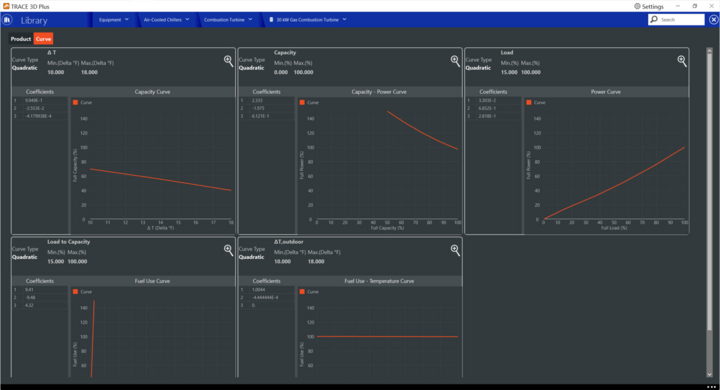This screenshot has height=390, width=720.
Task: Click the scrollbar up arrow
Action: pos(709,51)
